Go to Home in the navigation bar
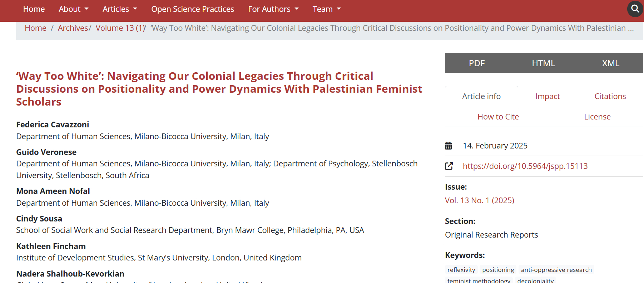644x283 pixels. pos(34,9)
